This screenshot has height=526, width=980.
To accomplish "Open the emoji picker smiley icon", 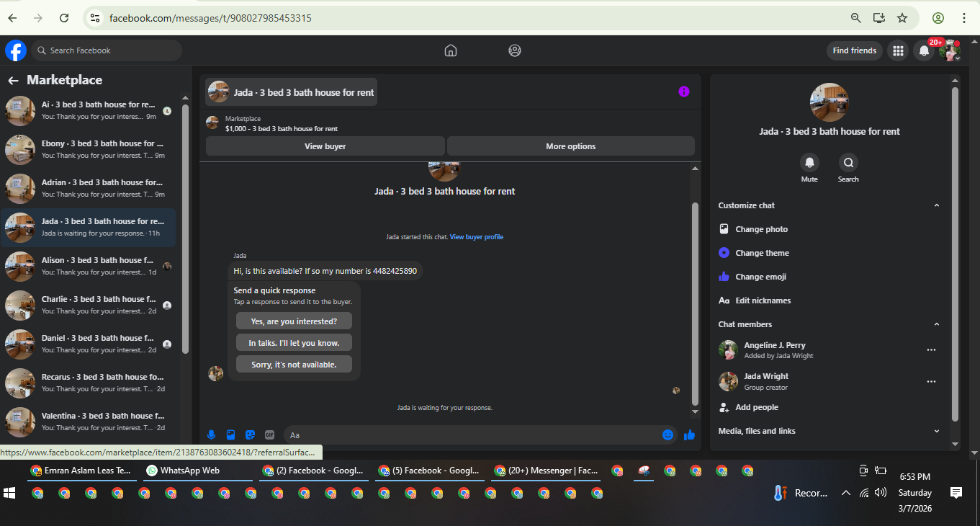I will (x=668, y=434).
